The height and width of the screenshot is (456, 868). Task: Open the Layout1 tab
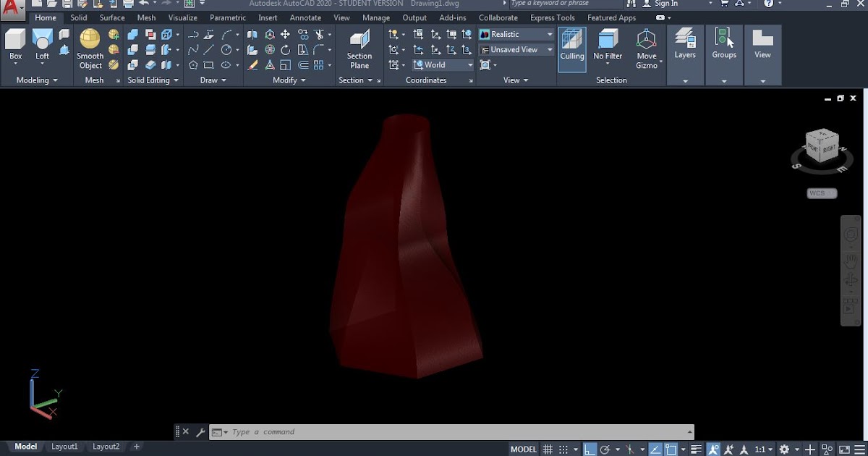pyautogui.click(x=64, y=447)
